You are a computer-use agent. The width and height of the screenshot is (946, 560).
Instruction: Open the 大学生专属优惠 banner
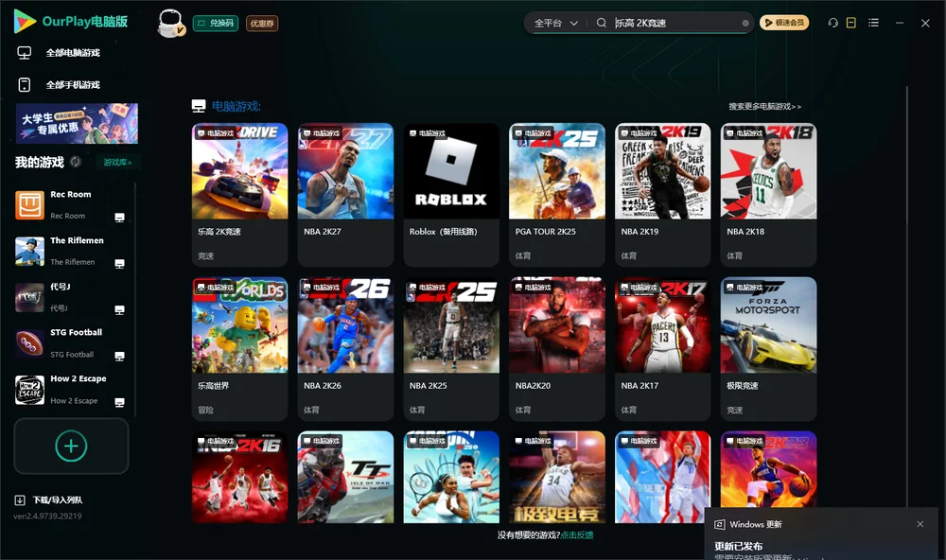pyautogui.click(x=77, y=124)
